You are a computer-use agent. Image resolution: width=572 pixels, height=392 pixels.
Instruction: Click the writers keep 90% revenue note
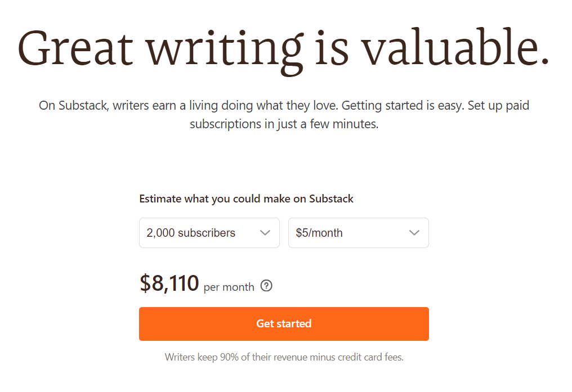284,357
